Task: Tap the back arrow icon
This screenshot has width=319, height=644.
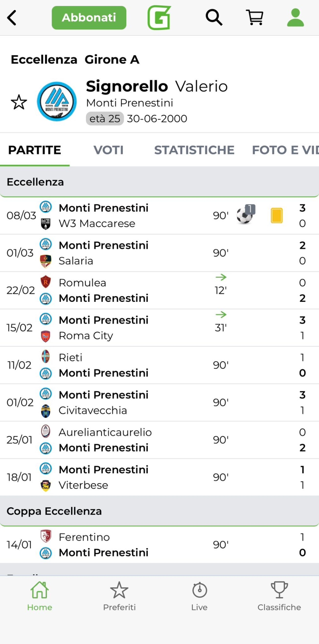Action: [x=12, y=18]
